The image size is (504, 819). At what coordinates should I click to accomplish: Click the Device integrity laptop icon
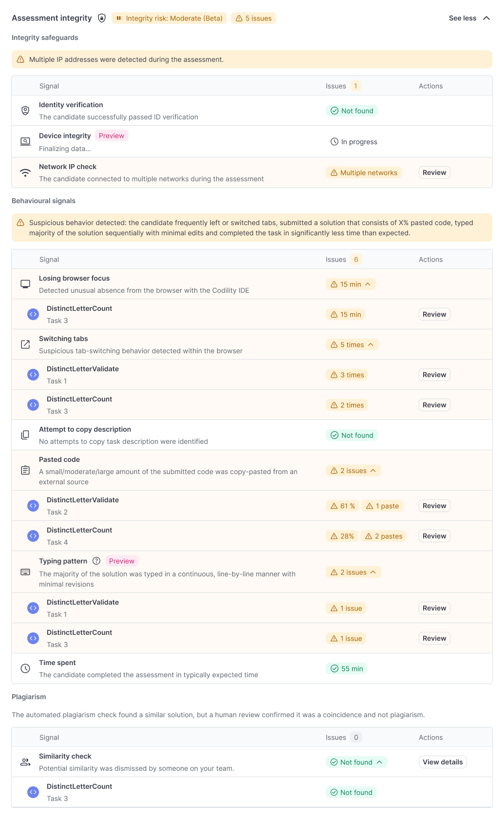[25, 142]
